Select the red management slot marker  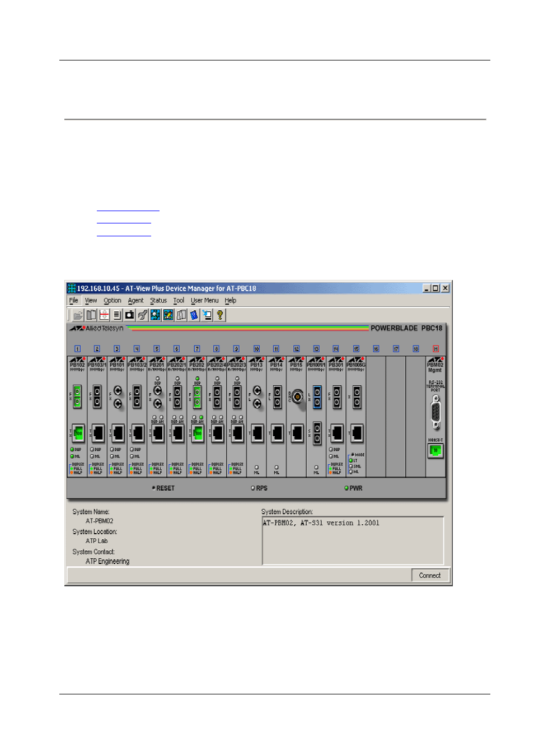tap(435, 349)
